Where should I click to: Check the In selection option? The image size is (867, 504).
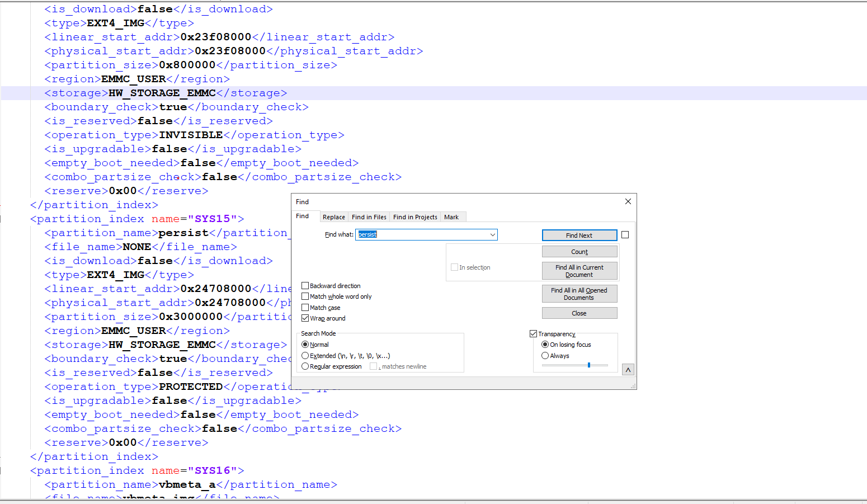tap(454, 267)
